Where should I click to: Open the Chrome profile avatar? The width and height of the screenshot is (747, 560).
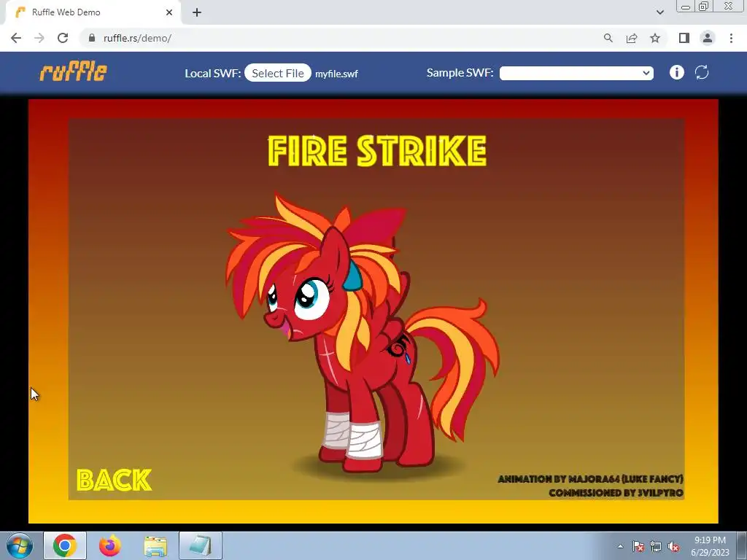tap(708, 38)
